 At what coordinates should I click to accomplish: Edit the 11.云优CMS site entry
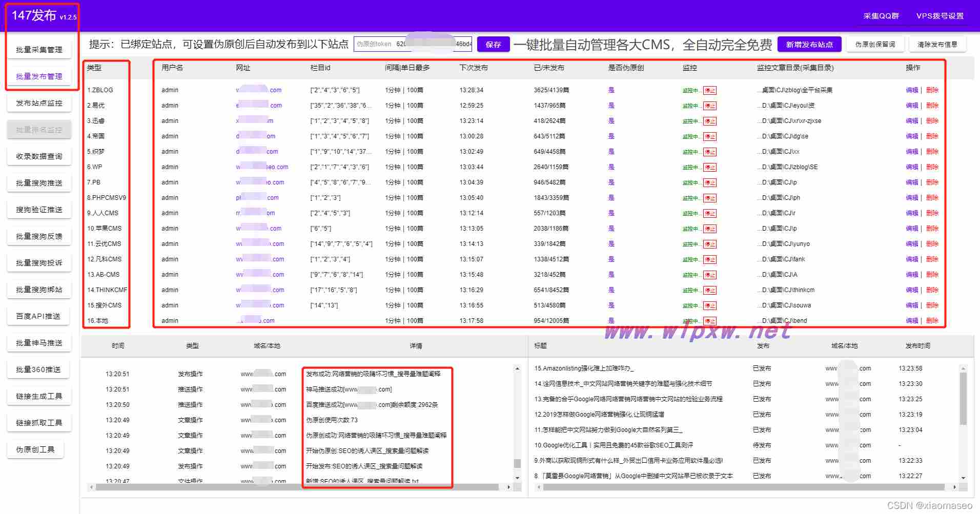point(912,244)
